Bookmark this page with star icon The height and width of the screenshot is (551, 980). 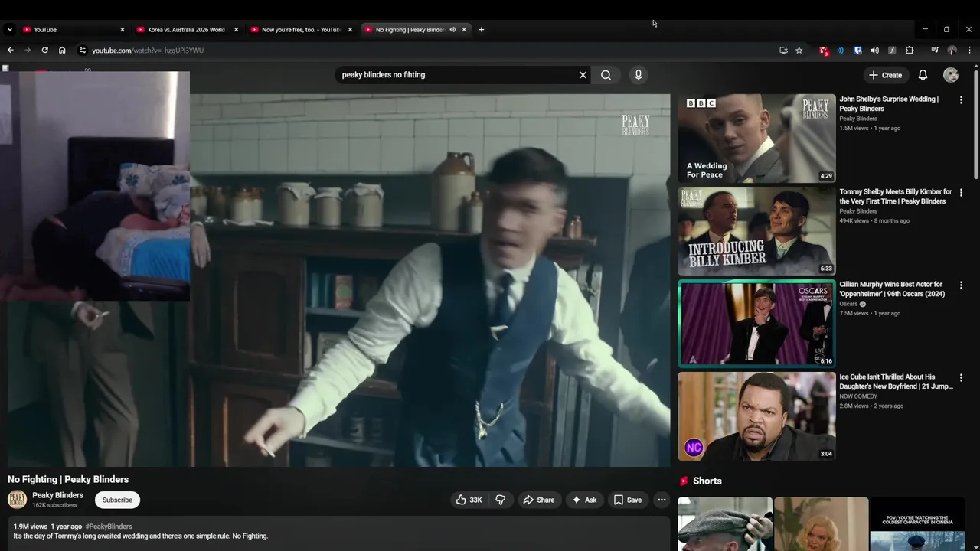coord(799,50)
